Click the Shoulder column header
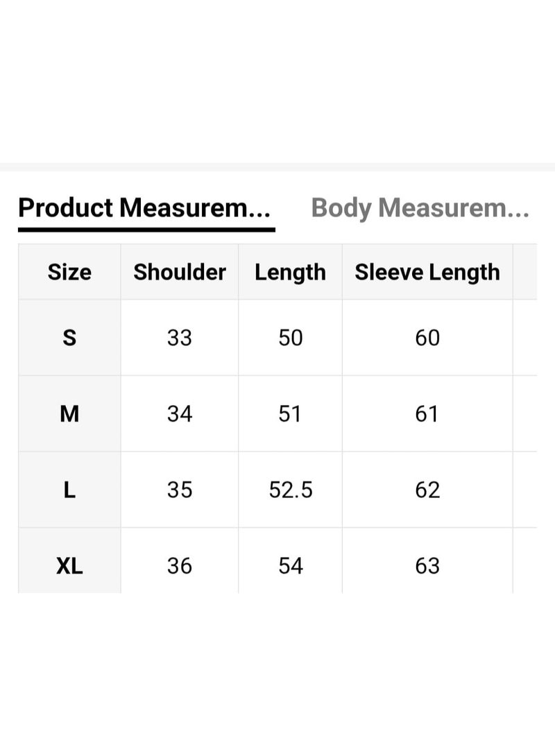This screenshot has width=555, height=756. tap(180, 272)
